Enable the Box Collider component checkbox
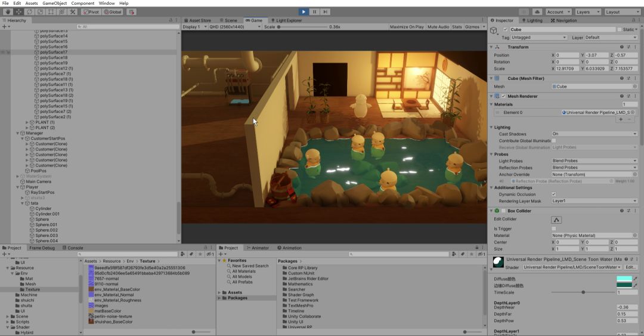 coord(503,211)
